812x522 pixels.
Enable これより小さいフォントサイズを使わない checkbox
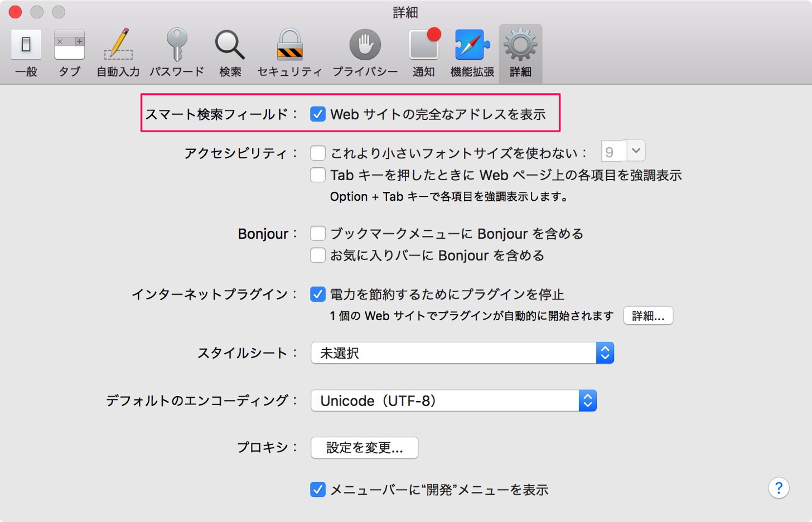(318, 153)
